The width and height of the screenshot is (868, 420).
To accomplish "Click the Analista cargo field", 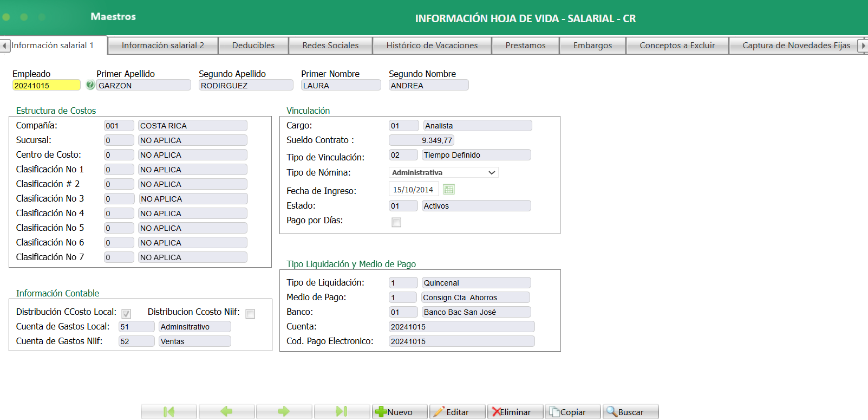I will click(478, 126).
